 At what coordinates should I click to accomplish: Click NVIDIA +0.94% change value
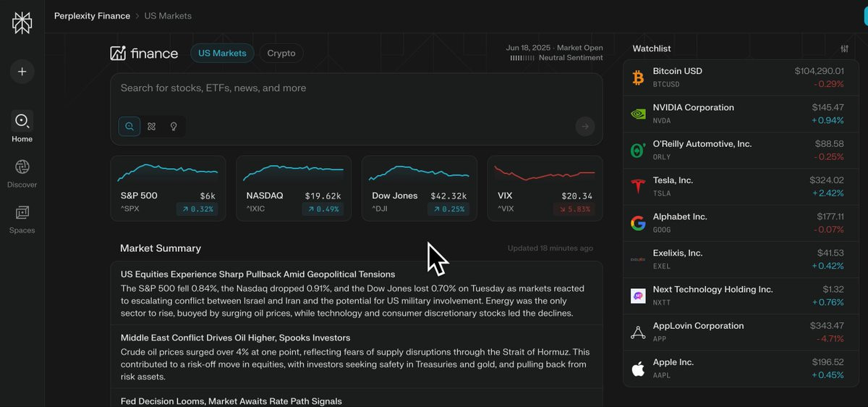coord(827,120)
